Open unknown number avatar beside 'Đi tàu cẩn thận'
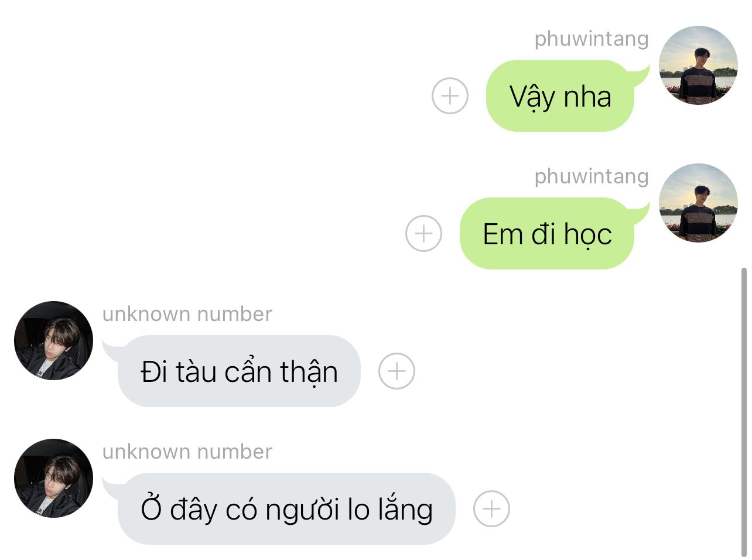The width and height of the screenshot is (752, 560). click(x=53, y=340)
